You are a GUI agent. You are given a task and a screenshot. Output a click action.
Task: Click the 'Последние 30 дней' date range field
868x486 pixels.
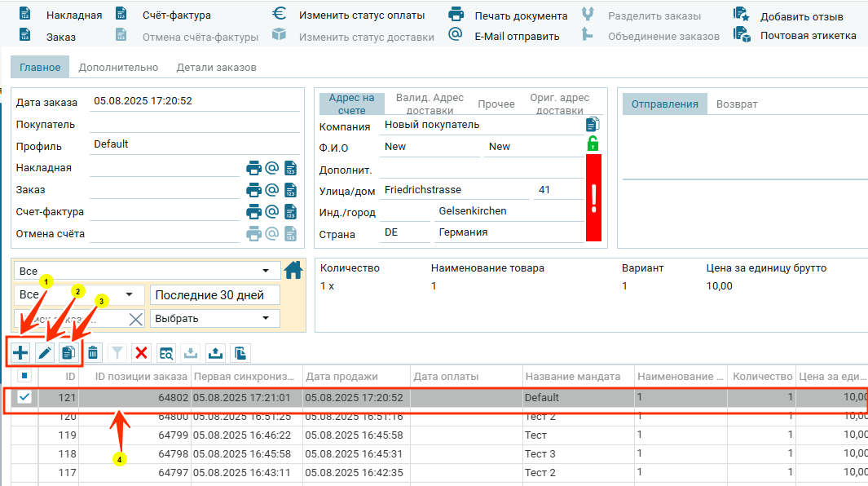point(215,294)
